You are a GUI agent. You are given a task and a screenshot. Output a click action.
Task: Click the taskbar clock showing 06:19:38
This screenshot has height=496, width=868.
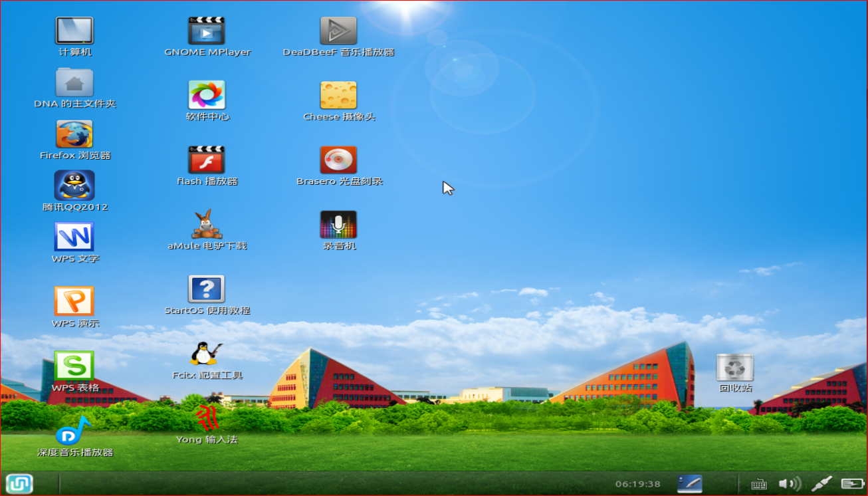pos(638,483)
